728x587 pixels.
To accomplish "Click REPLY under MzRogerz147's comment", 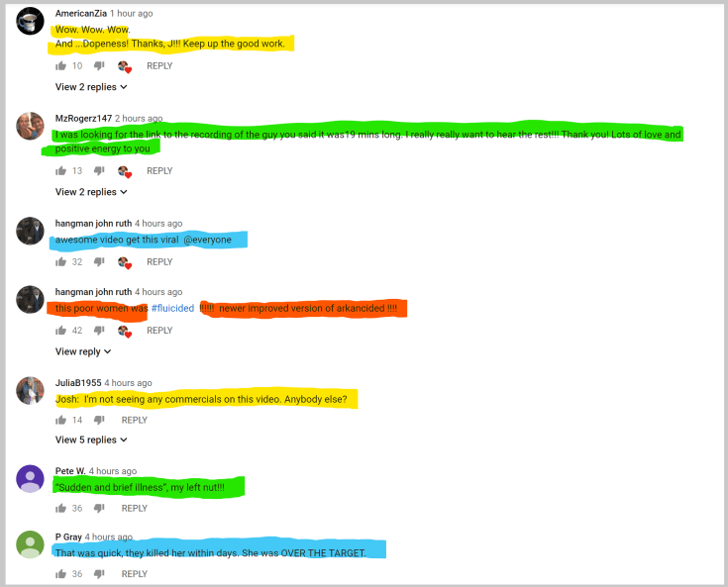I will click(159, 171).
